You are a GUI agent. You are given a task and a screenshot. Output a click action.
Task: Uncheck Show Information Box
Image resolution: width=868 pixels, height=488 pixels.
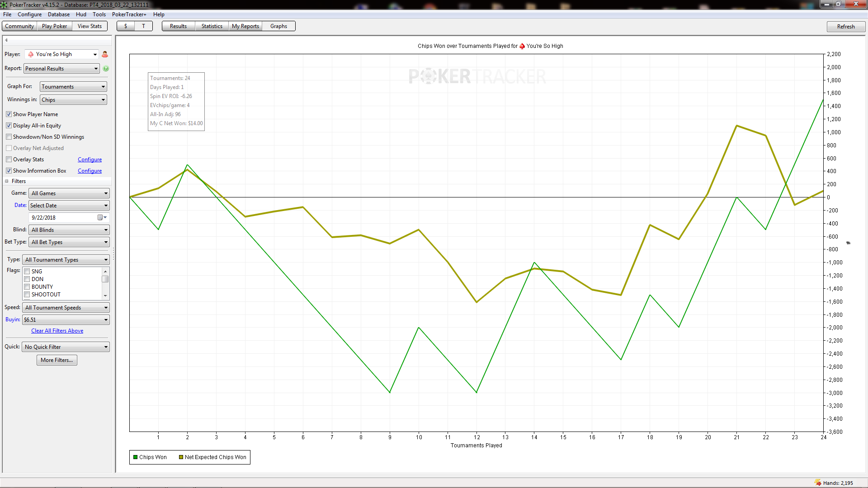(x=9, y=171)
